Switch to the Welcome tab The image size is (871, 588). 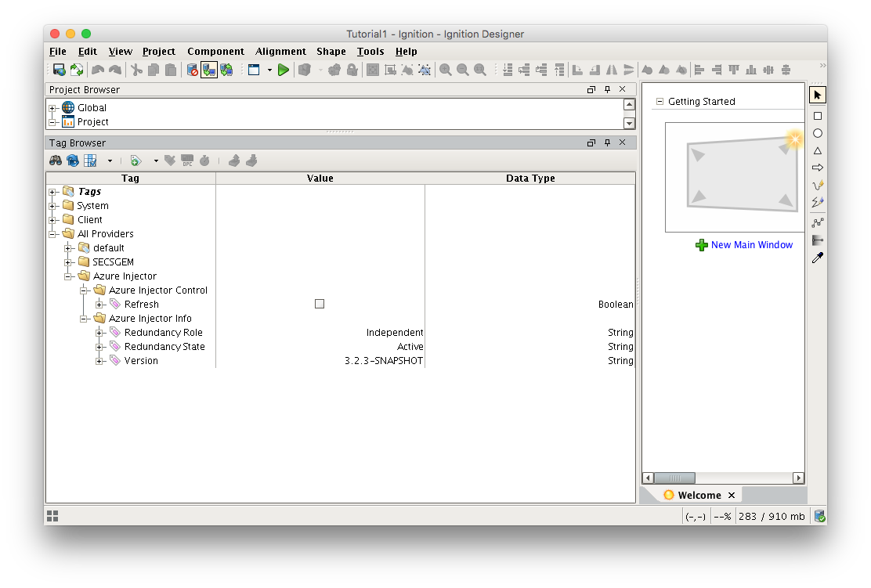click(x=699, y=495)
